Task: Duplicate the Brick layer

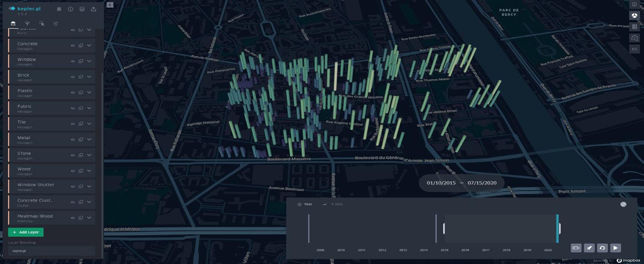Action: pos(81,77)
